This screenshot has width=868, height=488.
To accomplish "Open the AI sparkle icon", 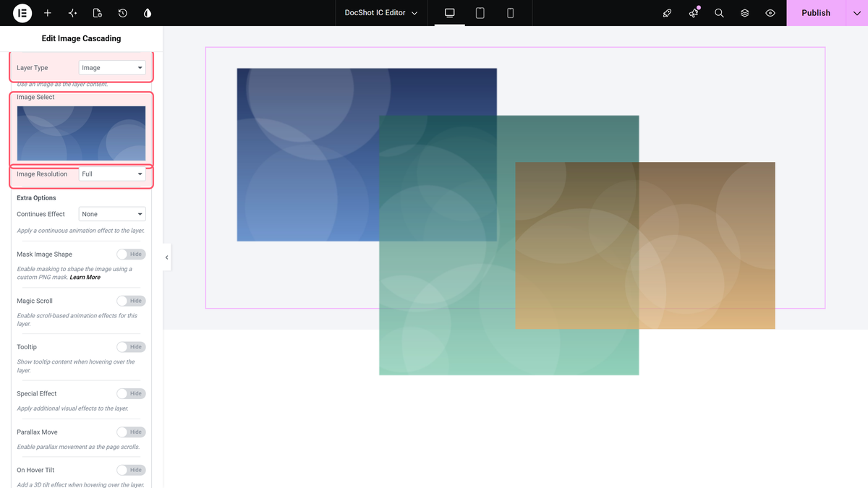I will [72, 13].
